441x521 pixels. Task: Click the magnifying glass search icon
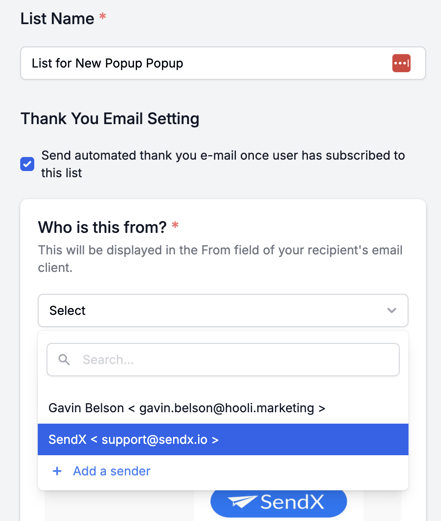64,359
